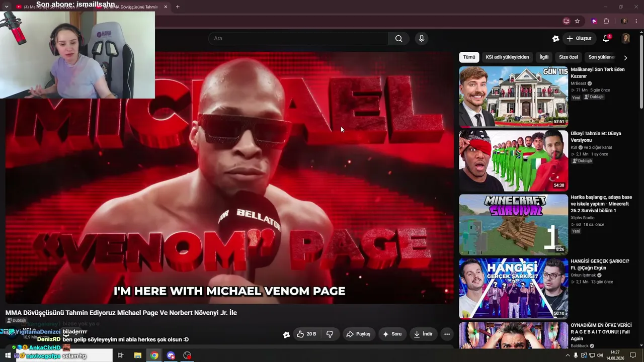
Task: Open File Explorer from taskbar
Action: [x=137, y=355]
